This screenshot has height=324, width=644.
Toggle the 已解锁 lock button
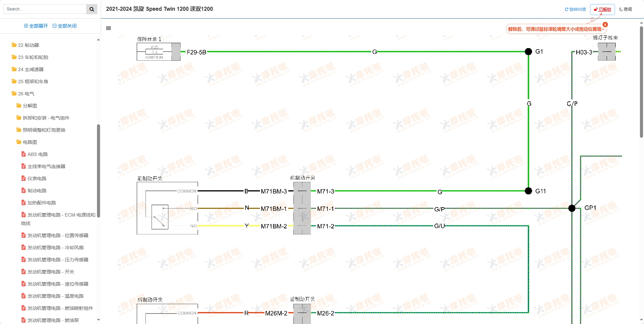(x=603, y=9)
